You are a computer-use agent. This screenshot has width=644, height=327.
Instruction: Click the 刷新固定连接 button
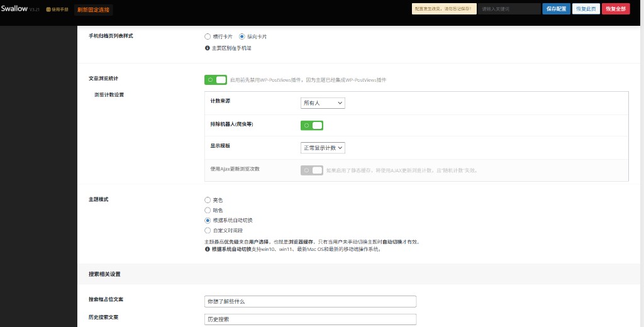tap(93, 9)
